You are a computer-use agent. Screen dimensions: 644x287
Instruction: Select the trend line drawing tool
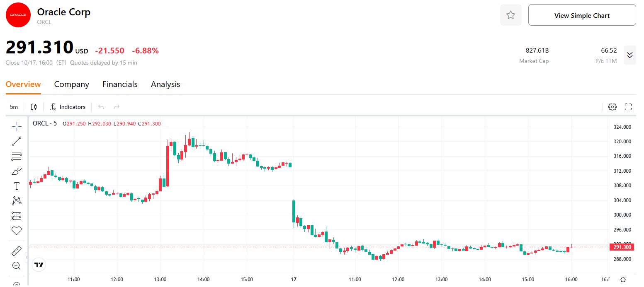pyautogui.click(x=17, y=141)
